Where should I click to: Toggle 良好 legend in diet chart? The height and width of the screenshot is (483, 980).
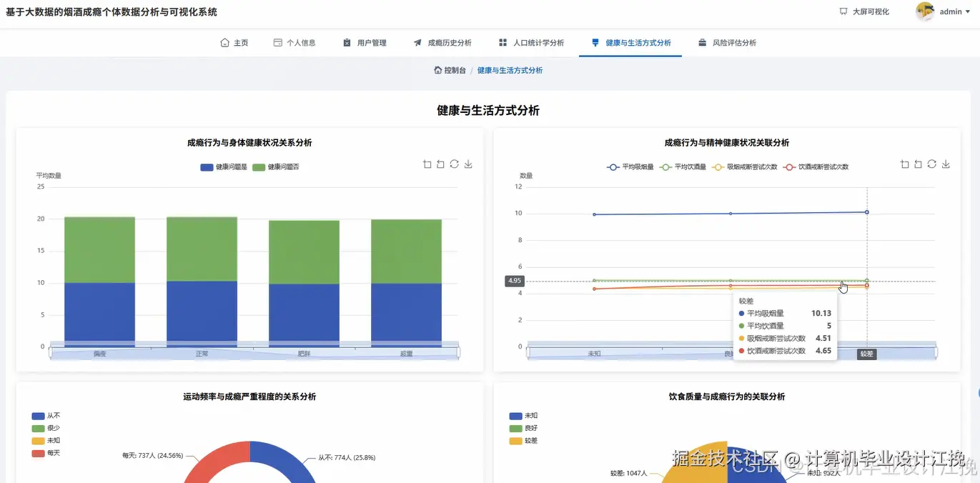point(524,428)
